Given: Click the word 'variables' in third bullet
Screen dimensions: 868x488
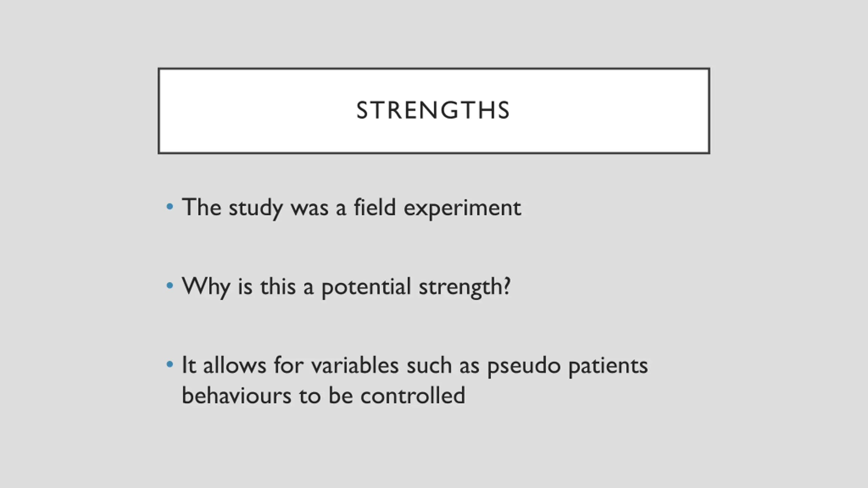Looking at the screenshot, I should coord(355,365).
